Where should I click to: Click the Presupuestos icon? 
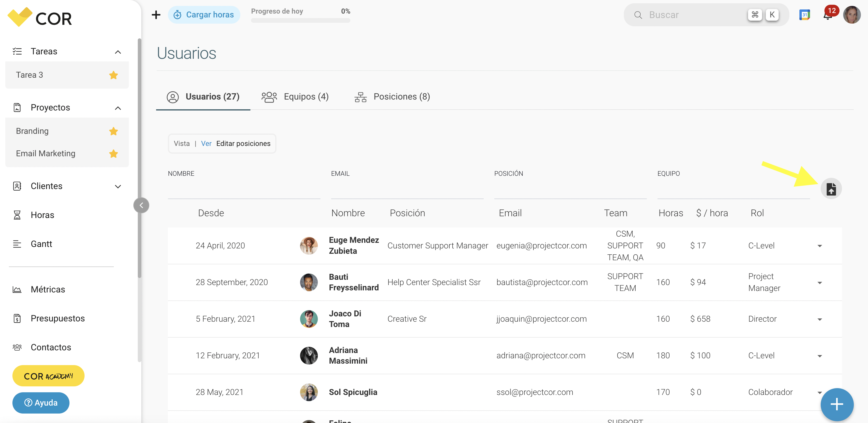click(17, 318)
